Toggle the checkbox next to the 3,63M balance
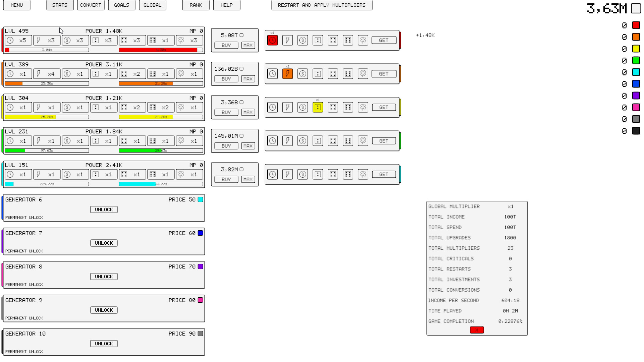Viewport: 644px width, 362px height. click(x=636, y=8)
